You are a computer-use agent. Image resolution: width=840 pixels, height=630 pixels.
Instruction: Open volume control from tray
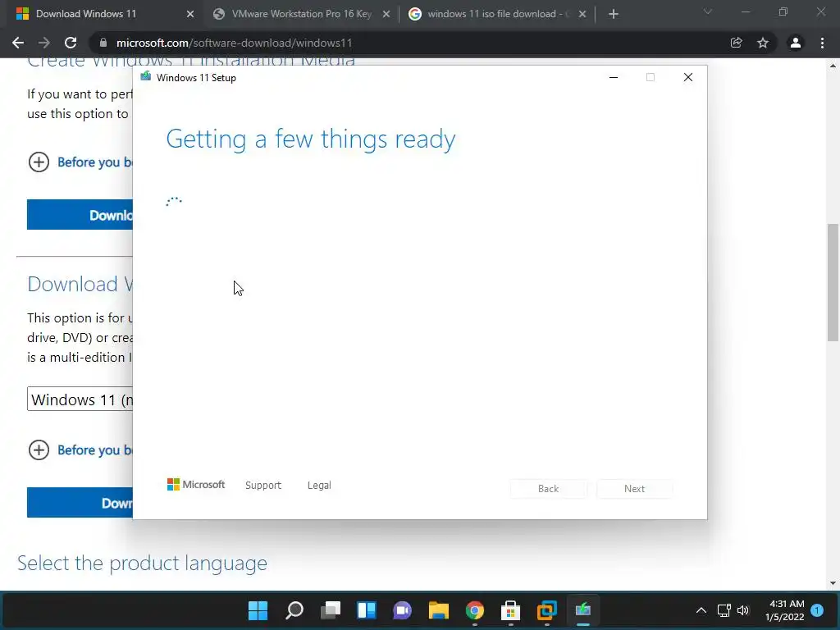click(x=743, y=610)
